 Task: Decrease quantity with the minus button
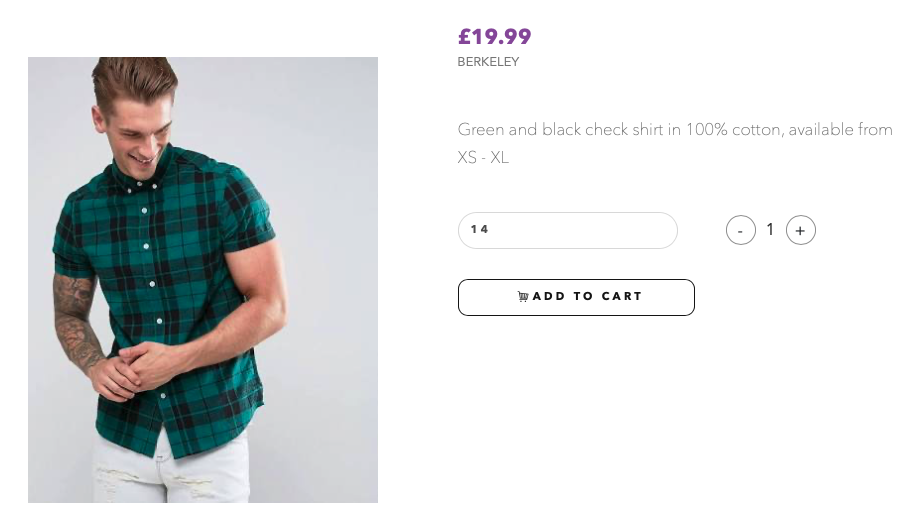(741, 230)
